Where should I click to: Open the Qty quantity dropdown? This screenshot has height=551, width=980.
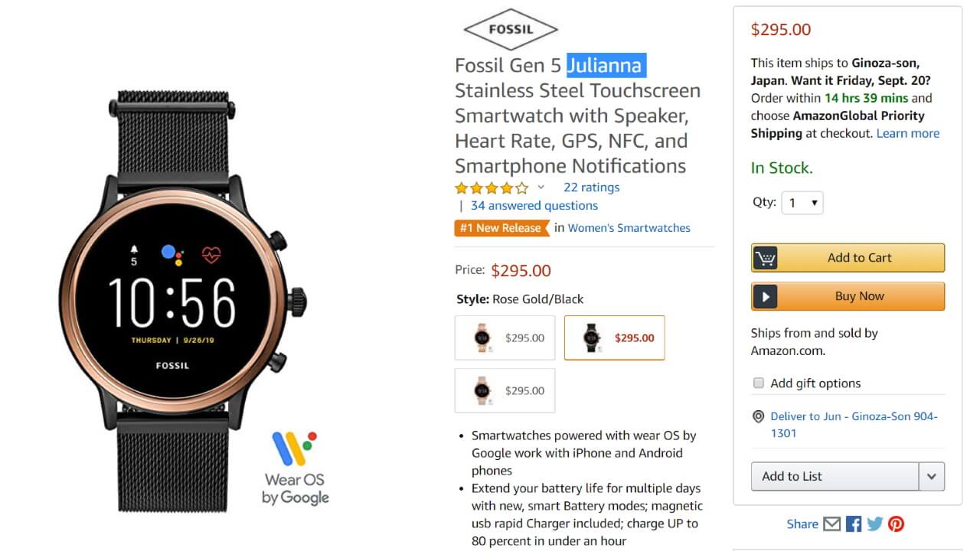[802, 204]
